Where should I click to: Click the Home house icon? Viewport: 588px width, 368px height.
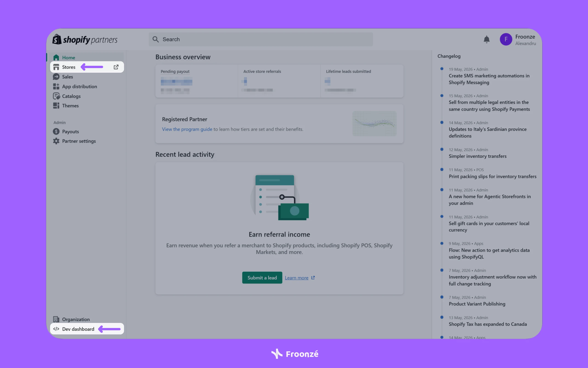coord(56,57)
